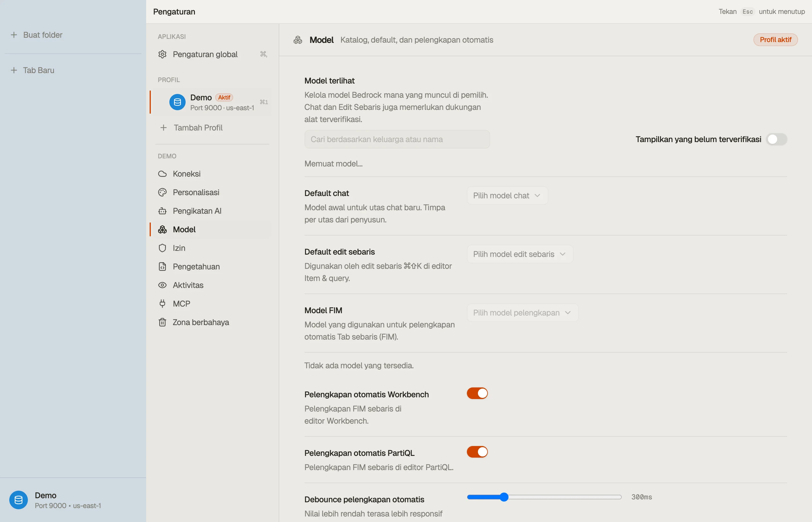
Task: Go to Zona berbahaya section
Action: pos(213,322)
